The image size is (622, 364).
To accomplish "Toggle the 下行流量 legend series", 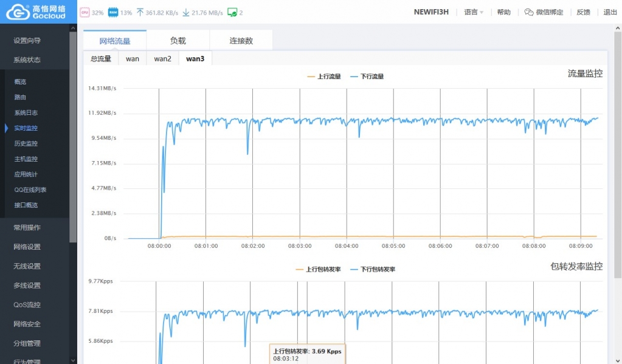I will point(367,77).
